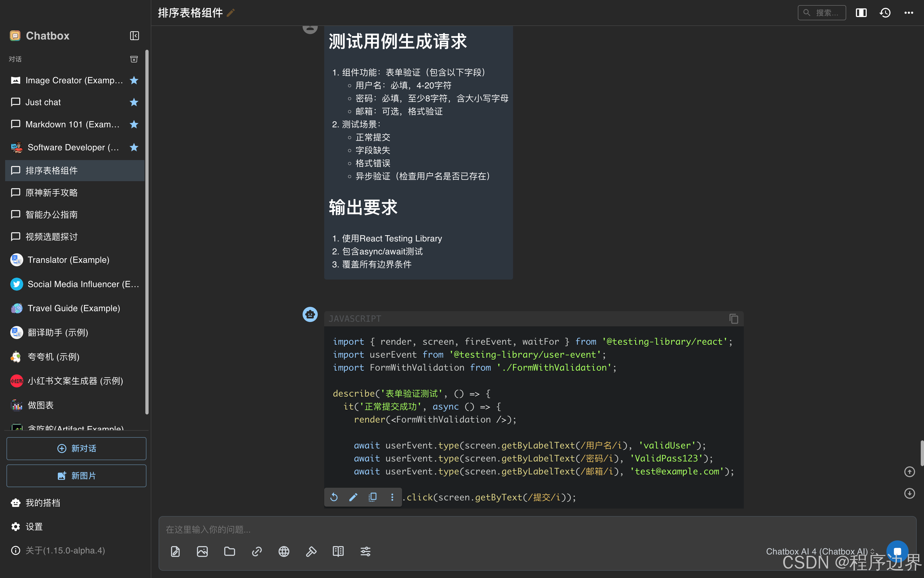This screenshot has height=578, width=924.
Task: Jump to top with up arrow button
Action: (x=909, y=472)
